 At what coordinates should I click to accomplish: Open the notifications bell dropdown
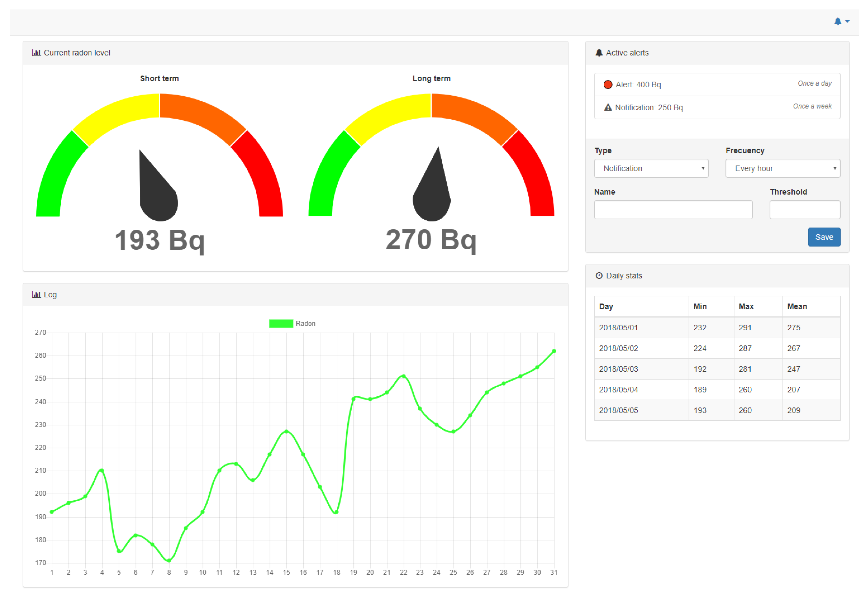pos(842,21)
